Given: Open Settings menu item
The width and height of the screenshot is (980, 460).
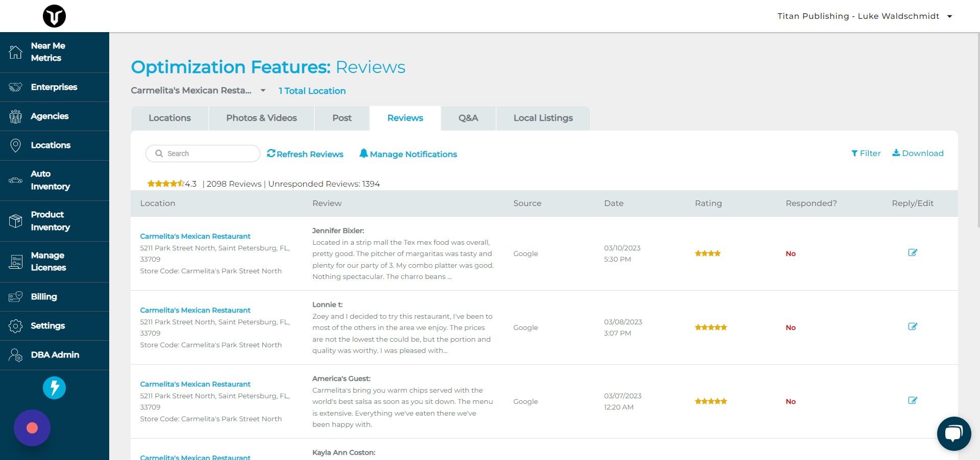Looking at the screenshot, I should click(55, 326).
